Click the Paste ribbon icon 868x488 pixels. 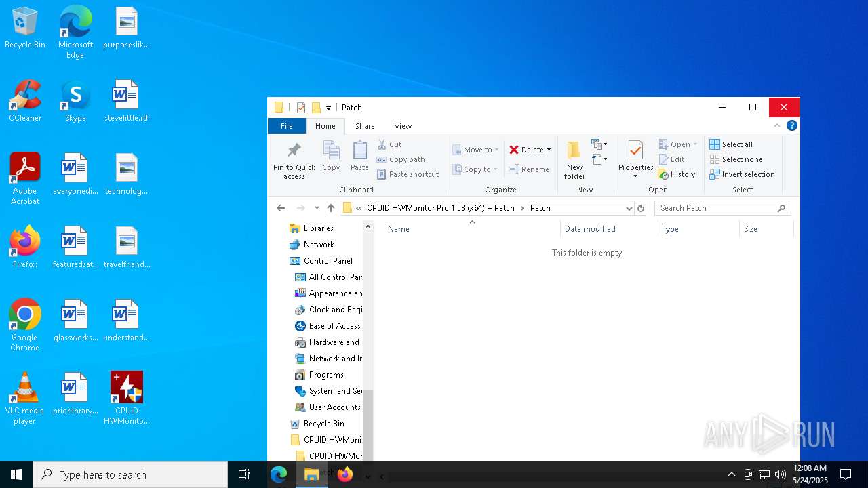359,150
